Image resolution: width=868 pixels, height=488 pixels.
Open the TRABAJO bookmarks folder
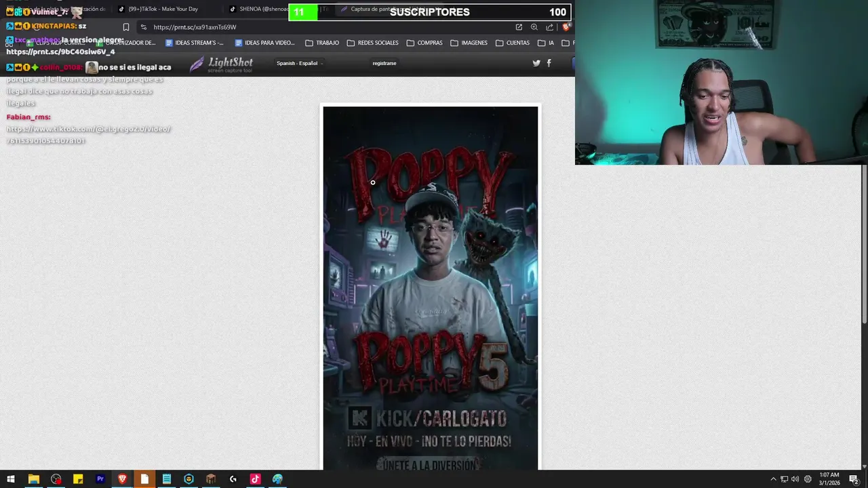click(x=322, y=43)
